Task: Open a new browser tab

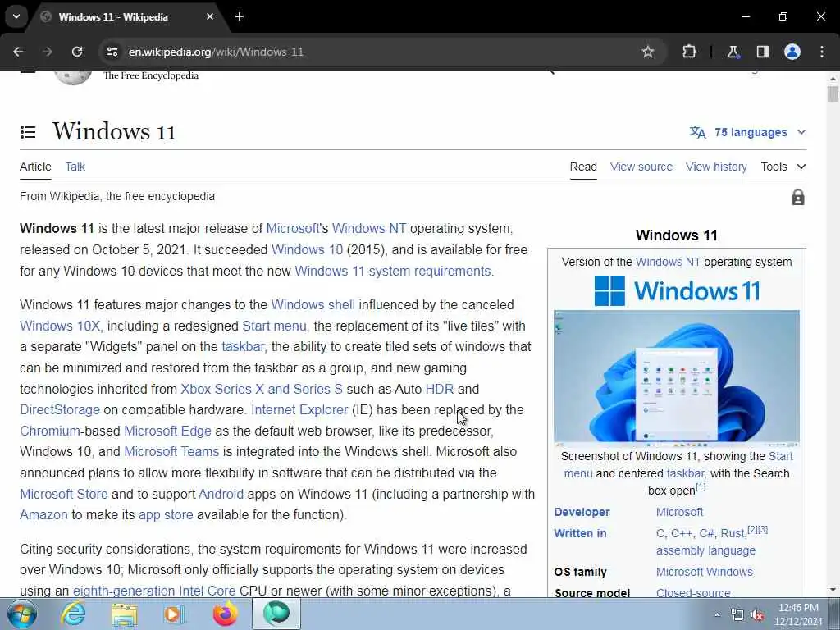Action: pyautogui.click(x=240, y=16)
